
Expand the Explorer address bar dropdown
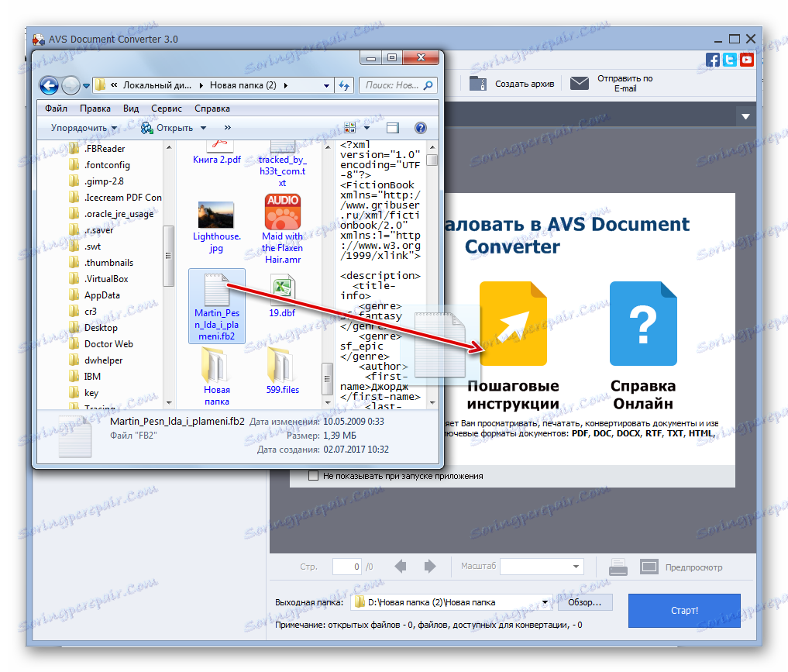[327, 85]
